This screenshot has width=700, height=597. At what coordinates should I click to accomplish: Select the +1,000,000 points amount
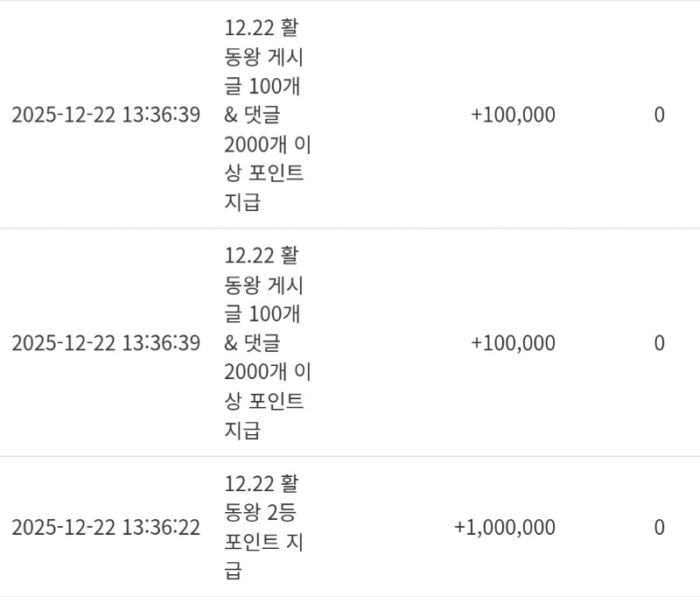coord(504,528)
